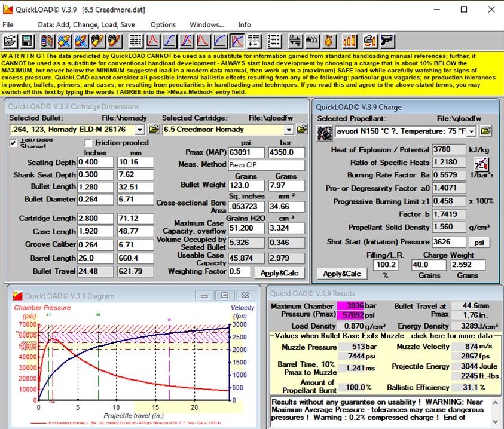Viewport: 504px width, 429px height.
Task: Minimize the Diagram sub-window
Action: pos(204,295)
